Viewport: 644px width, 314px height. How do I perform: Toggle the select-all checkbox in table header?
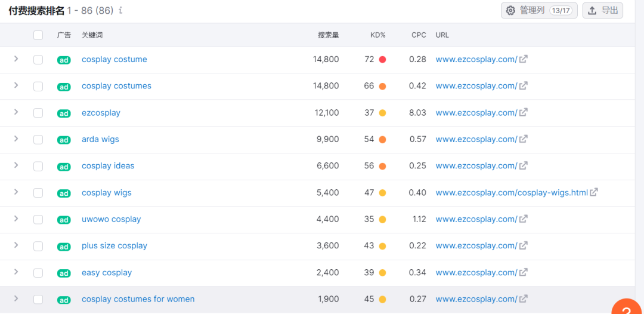[x=38, y=35]
